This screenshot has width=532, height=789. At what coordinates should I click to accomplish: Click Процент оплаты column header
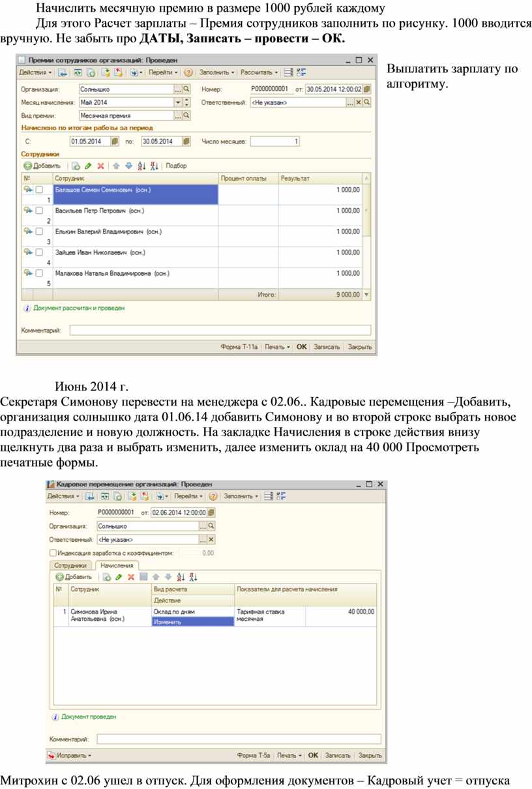click(248, 178)
